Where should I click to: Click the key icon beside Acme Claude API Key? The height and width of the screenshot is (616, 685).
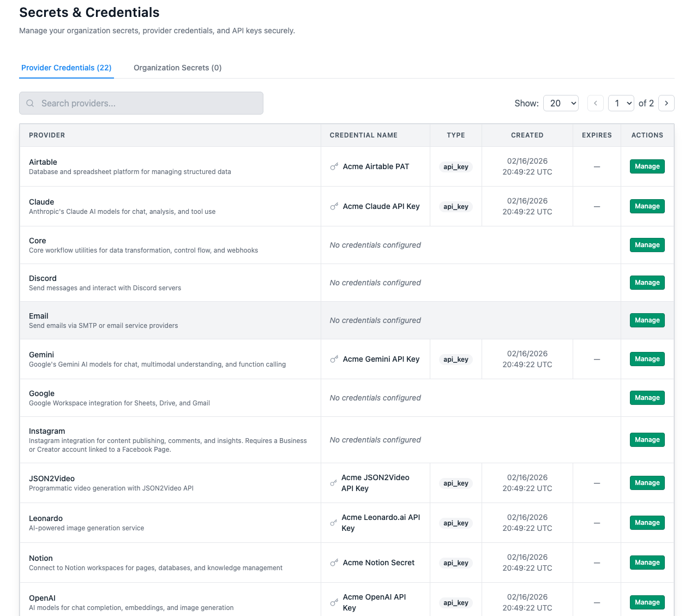tap(334, 206)
